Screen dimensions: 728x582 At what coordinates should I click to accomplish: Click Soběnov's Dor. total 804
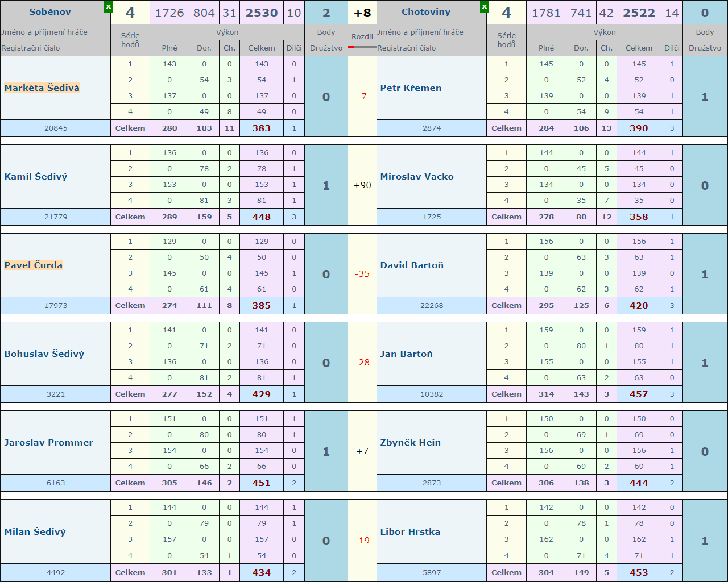point(204,13)
